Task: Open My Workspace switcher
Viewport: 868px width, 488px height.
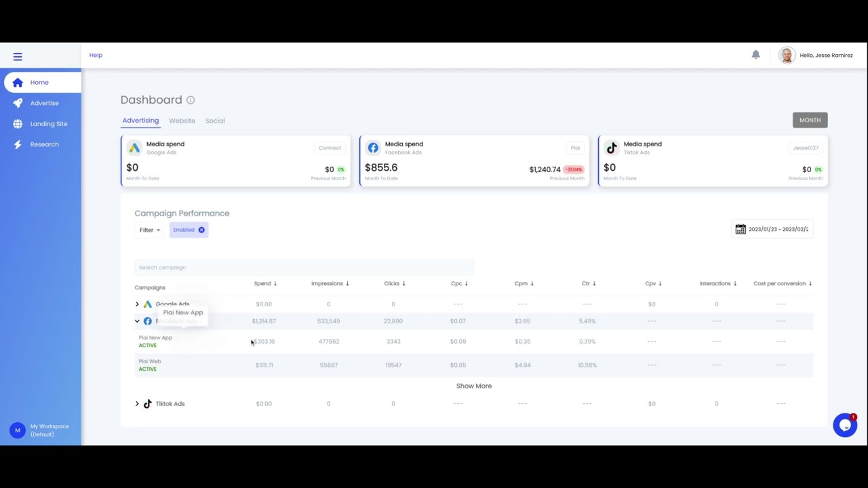Action: pos(50,430)
